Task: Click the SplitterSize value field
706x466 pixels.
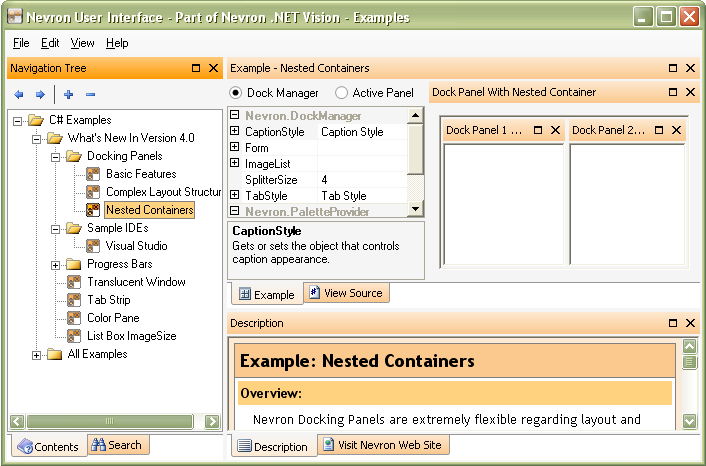Action: pyautogui.click(x=362, y=180)
